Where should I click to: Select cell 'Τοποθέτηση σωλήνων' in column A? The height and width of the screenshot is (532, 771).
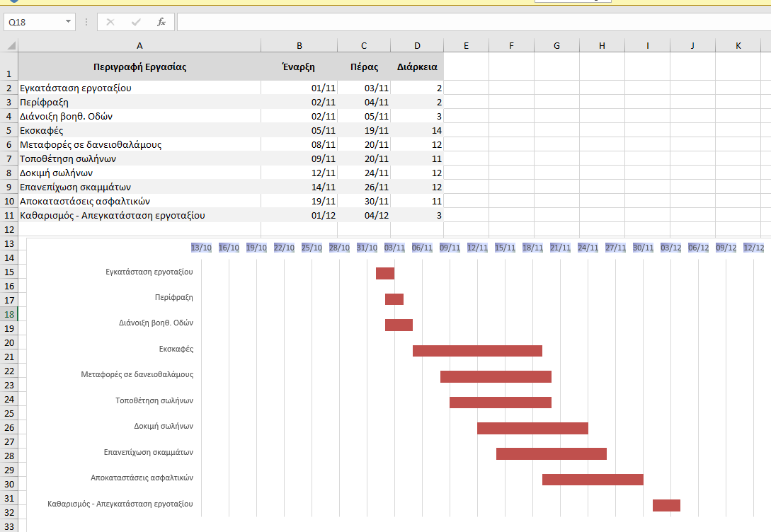click(139, 158)
